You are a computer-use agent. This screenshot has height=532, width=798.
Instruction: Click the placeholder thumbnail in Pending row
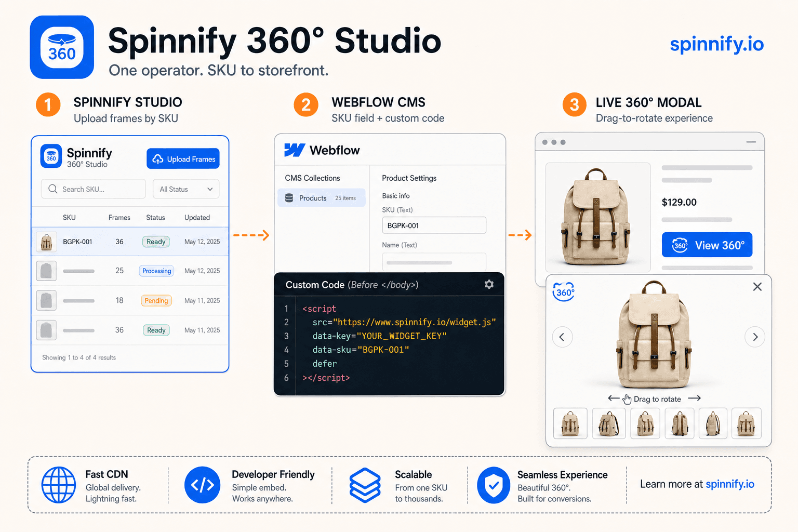tap(46, 301)
